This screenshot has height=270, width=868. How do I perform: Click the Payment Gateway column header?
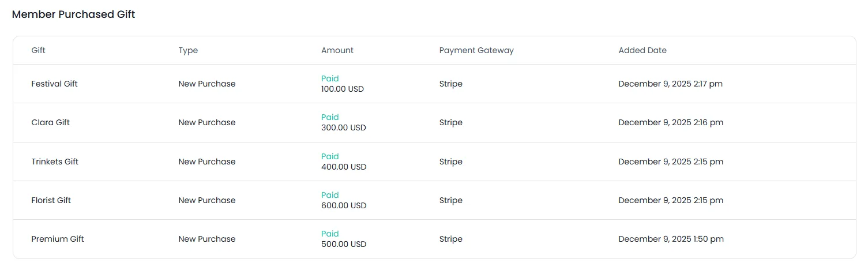coord(476,50)
